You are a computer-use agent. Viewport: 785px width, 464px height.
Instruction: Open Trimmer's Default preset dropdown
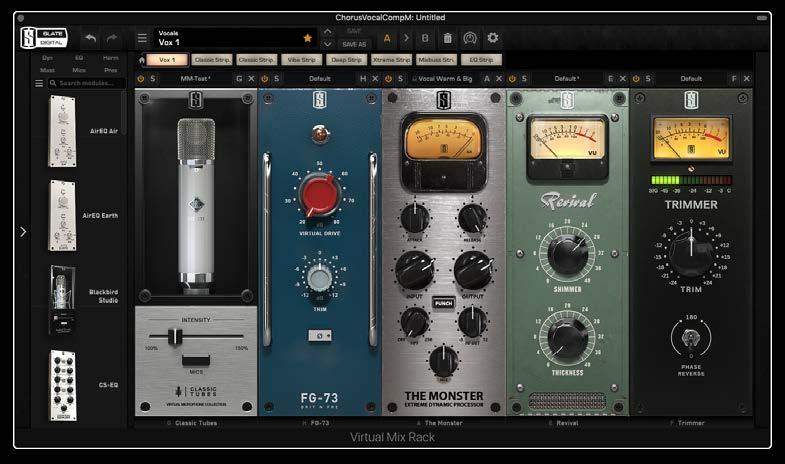pos(691,79)
